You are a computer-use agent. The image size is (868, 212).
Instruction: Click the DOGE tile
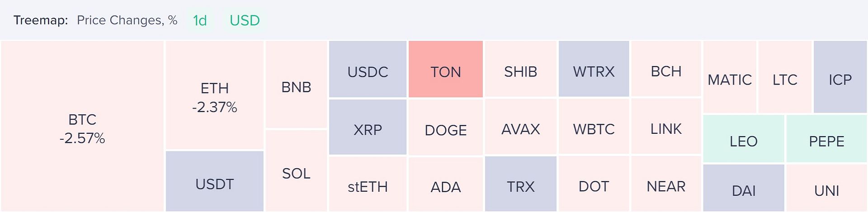point(446,127)
